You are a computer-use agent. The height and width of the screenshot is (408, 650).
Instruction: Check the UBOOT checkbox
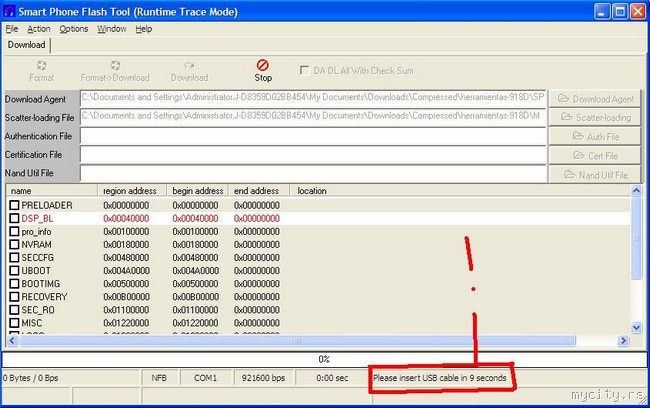(x=15, y=270)
